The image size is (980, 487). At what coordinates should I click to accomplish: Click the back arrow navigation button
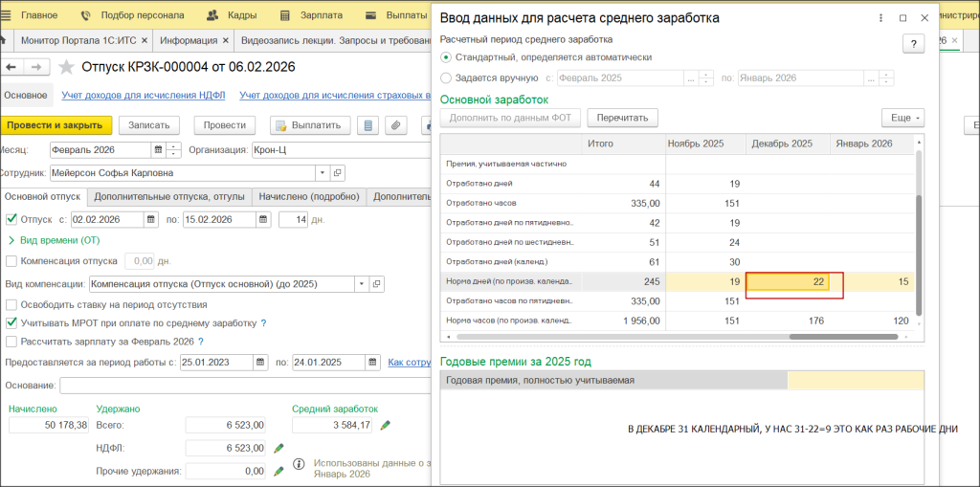[11, 67]
